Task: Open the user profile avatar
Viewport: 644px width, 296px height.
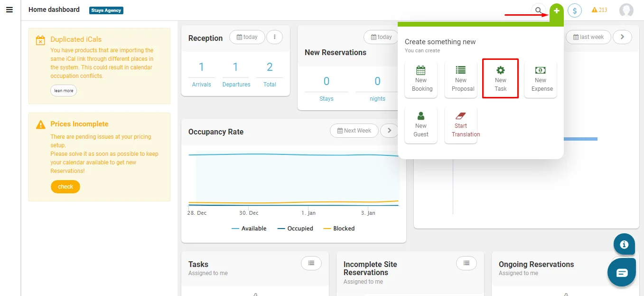Action: pyautogui.click(x=626, y=10)
